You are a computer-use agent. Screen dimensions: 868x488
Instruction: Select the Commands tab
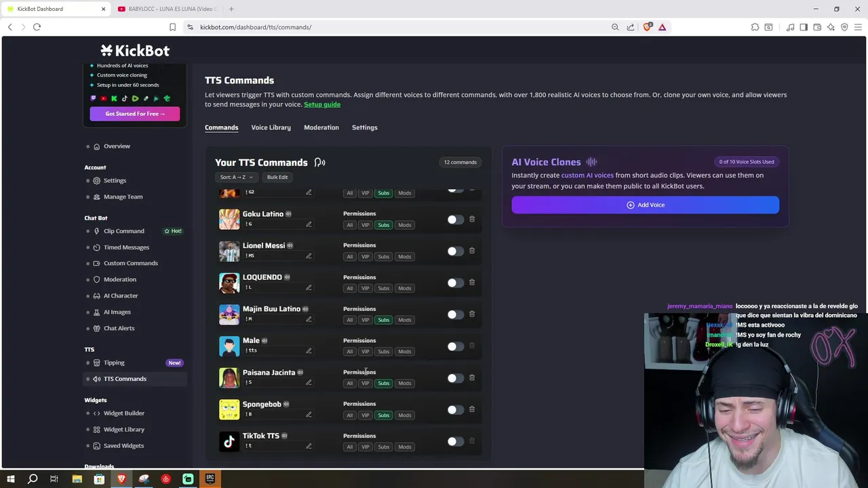(222, 127)
